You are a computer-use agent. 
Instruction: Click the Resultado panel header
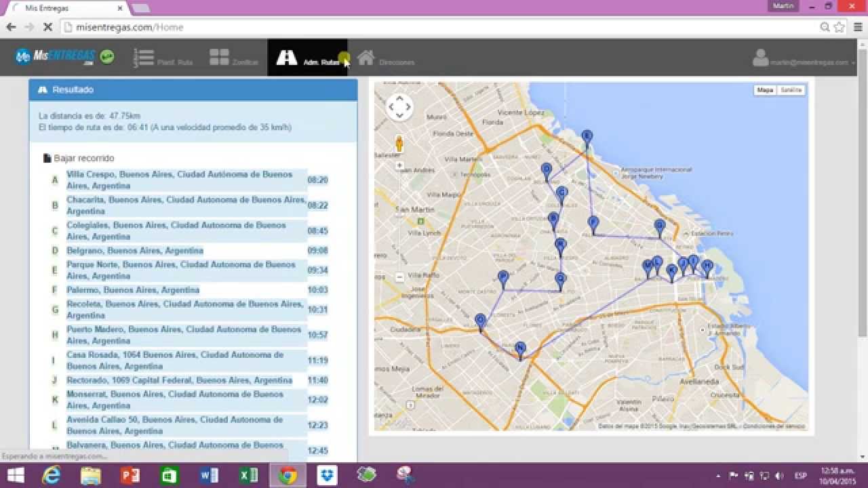193,89
